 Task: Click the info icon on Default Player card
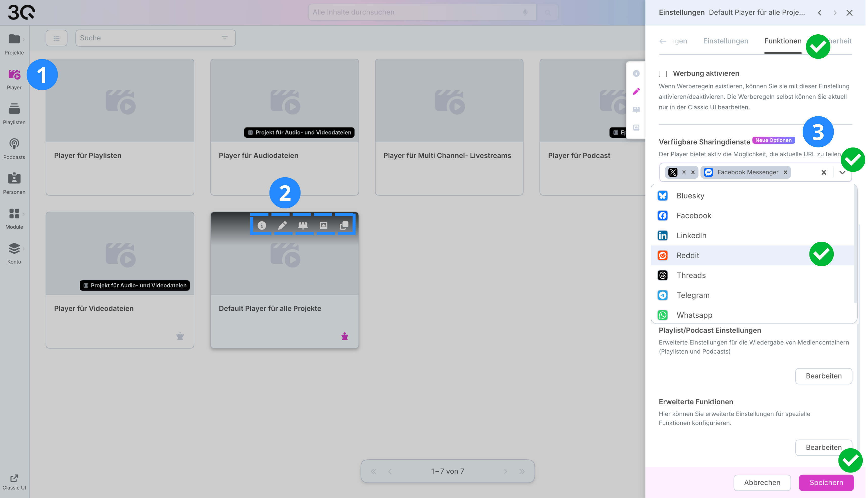(x=262, y=226)
